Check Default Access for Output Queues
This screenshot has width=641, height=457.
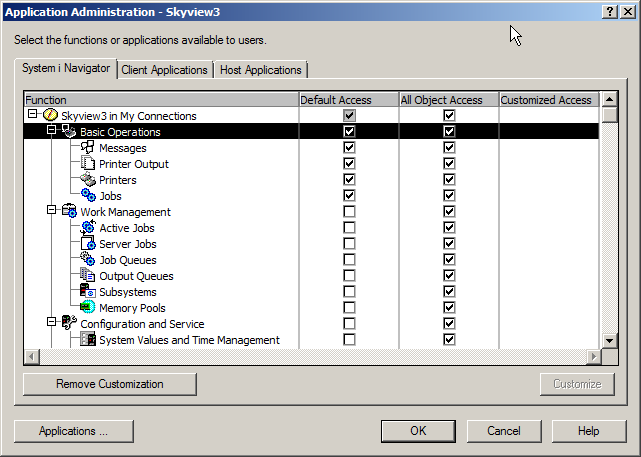click(349, 275)
